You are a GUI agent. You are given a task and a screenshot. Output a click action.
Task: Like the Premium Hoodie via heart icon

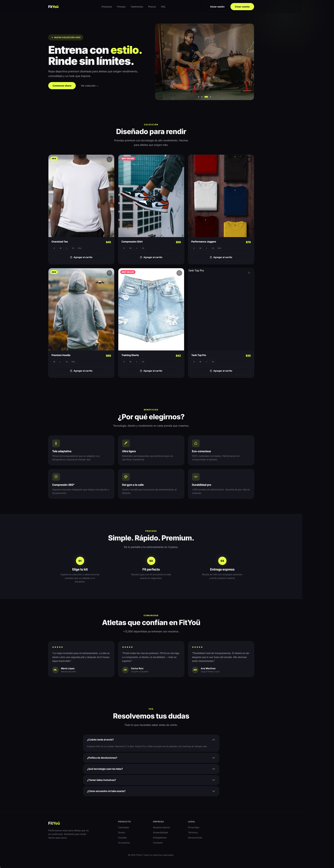(x=109, y=273)
